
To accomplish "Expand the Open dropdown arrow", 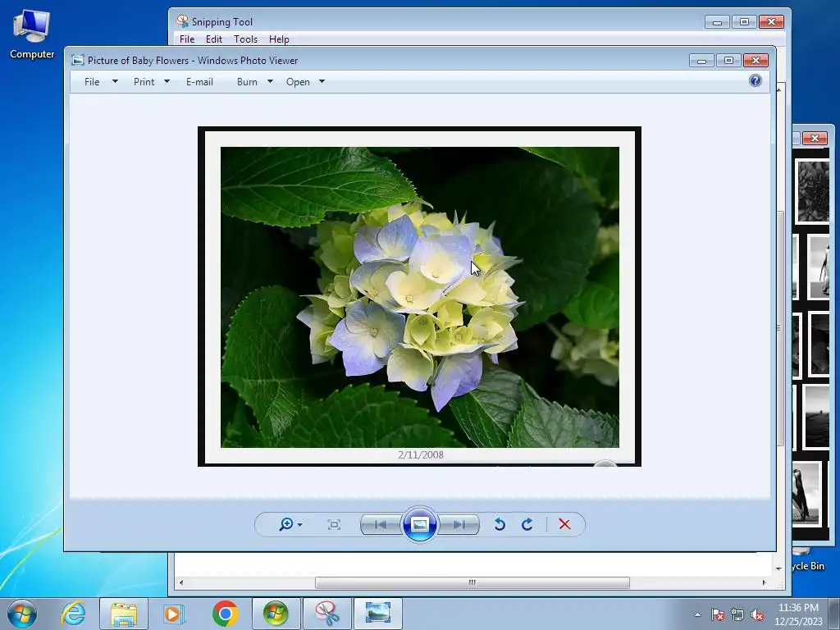I will 322,81.
